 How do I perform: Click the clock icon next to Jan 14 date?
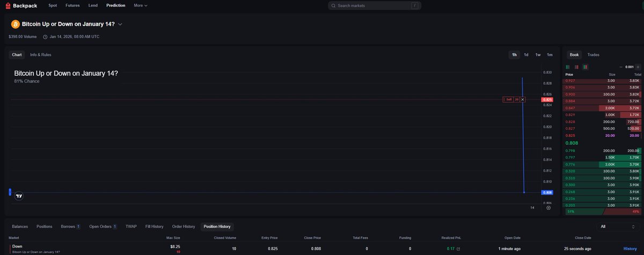[x=45, y=37]
